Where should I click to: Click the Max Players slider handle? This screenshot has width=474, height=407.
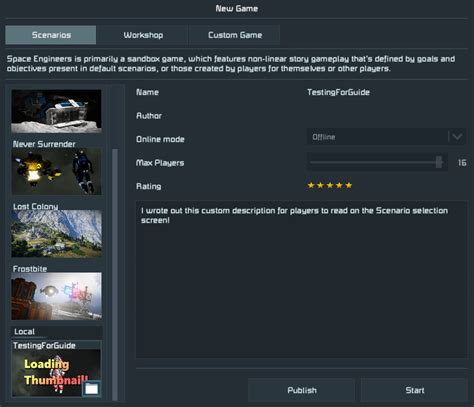pos(439,162)
